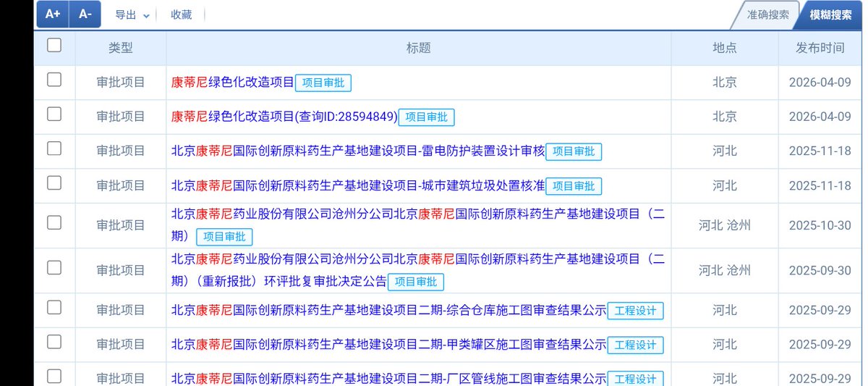
Task: Switch to the 模糊搜索 tab
Action: pyautogui.click(x=830, y=15)
